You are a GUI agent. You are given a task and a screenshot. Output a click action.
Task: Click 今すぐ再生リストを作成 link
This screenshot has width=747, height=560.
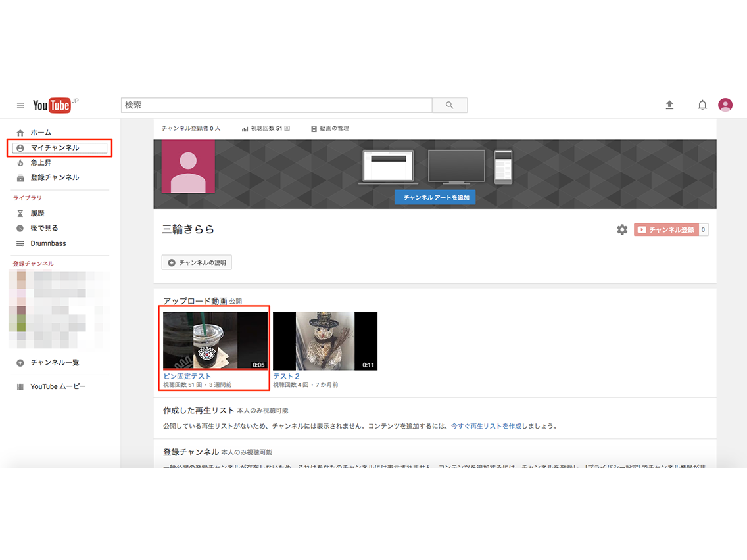pos(486,426)
